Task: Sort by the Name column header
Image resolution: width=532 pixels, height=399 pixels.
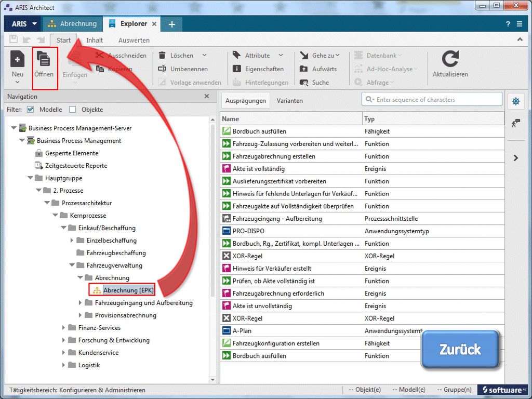Action: tap(291, 119)
